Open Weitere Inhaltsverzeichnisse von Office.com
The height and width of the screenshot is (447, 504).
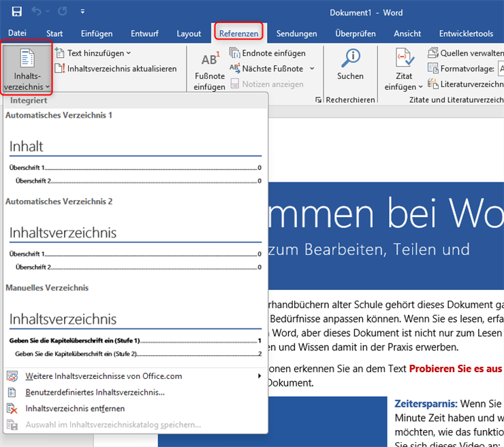point(136,376)
